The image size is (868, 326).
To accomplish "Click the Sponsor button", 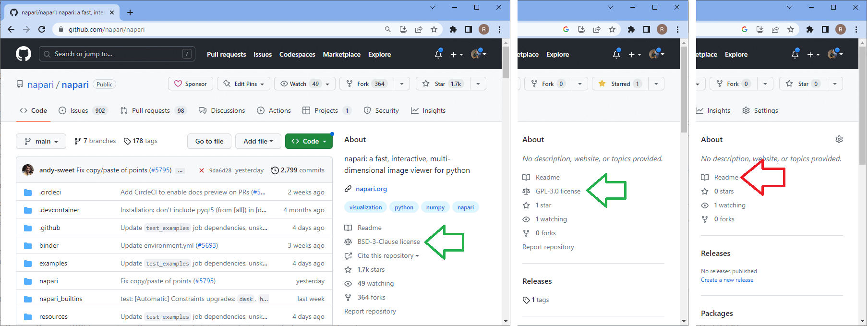I will tap(191, 84).
